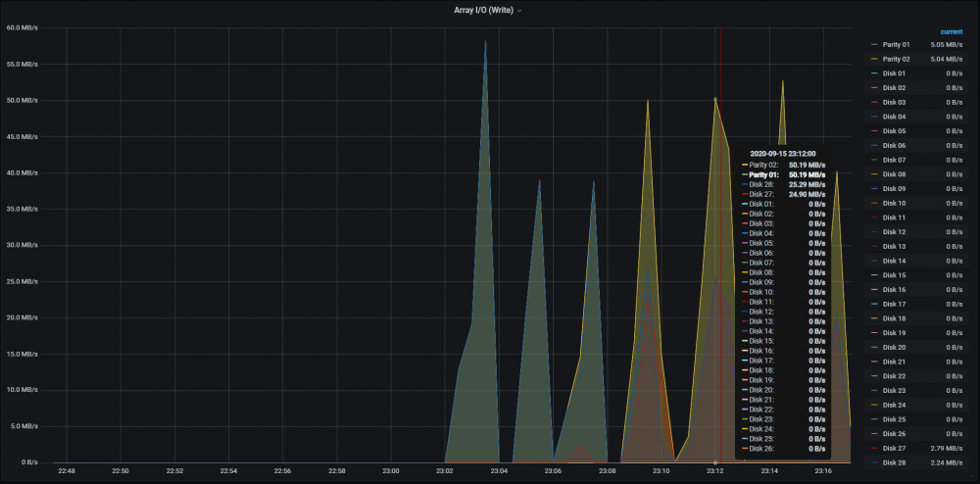
Task: Open color picker for Parity 02 line swatch
Action: (x=874, y=60)
